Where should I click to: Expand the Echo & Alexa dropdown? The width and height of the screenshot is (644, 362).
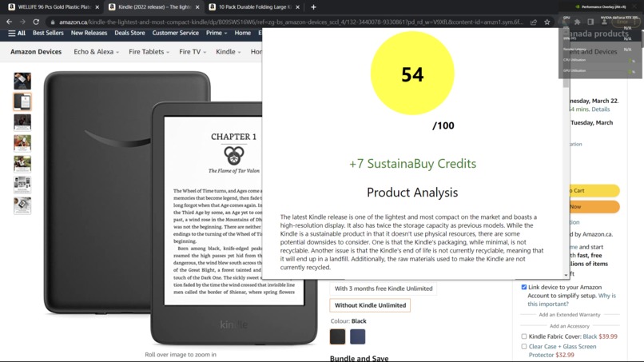click(96, 52)
